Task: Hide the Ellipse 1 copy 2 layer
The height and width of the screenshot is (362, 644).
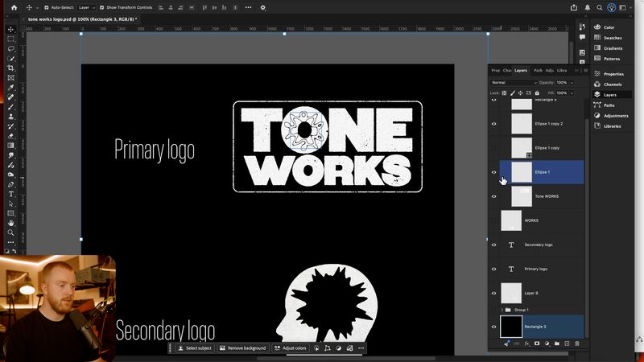Action: (494, 124)
